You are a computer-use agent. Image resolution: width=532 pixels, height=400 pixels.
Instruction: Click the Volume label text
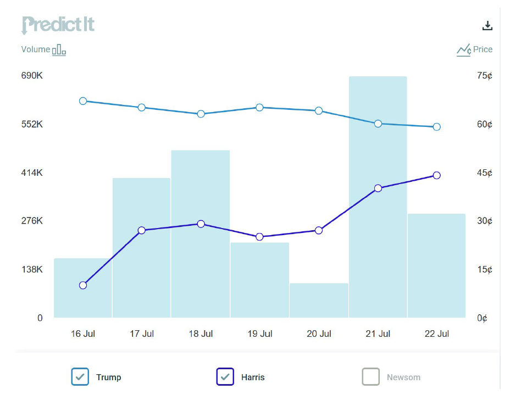pyautogui.click(x=35, y=49)
